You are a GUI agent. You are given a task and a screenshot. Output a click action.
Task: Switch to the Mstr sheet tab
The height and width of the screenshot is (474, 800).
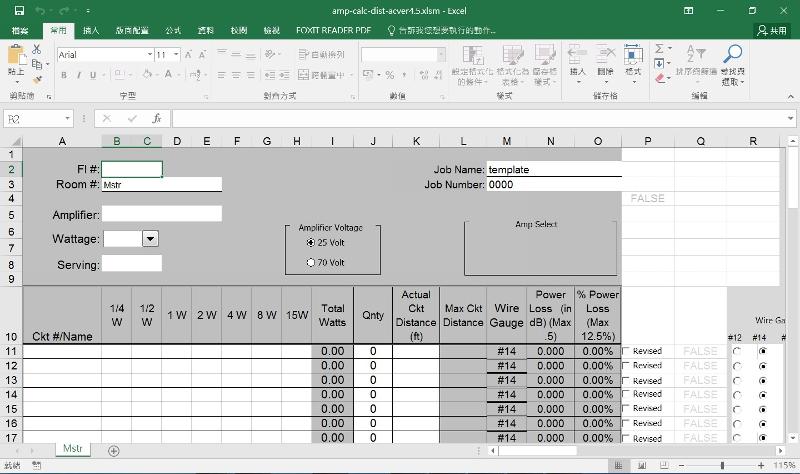click(73, 450)
